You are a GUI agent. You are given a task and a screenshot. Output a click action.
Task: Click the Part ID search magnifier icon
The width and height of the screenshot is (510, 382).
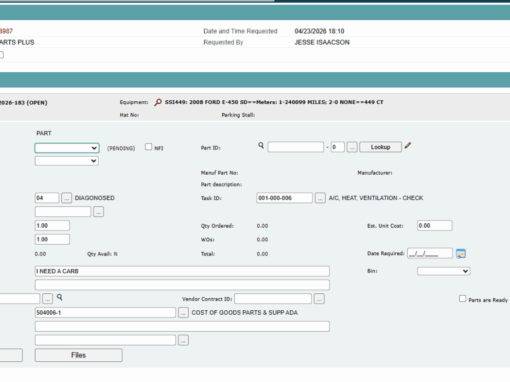[x=261, y=145]
